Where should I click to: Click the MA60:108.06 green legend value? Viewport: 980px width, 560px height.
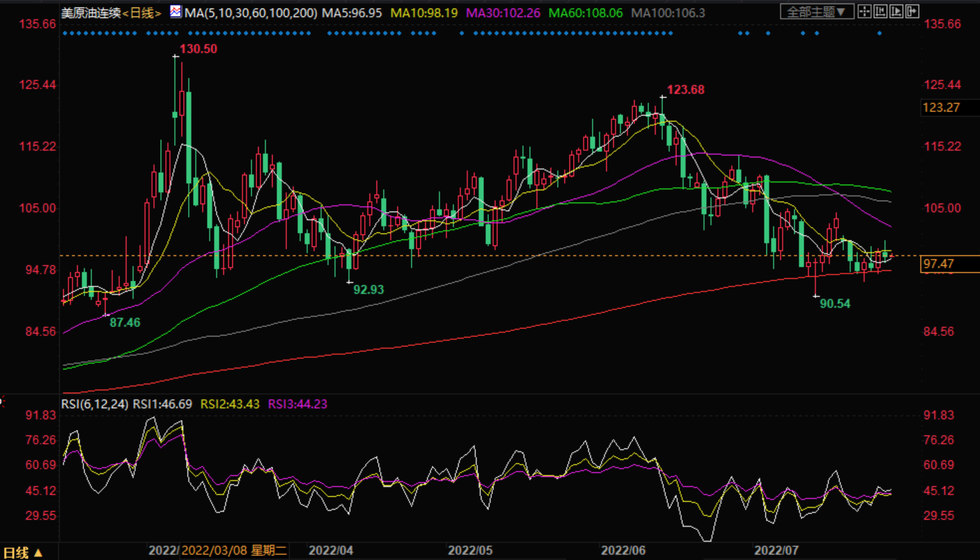pos(585,13)
